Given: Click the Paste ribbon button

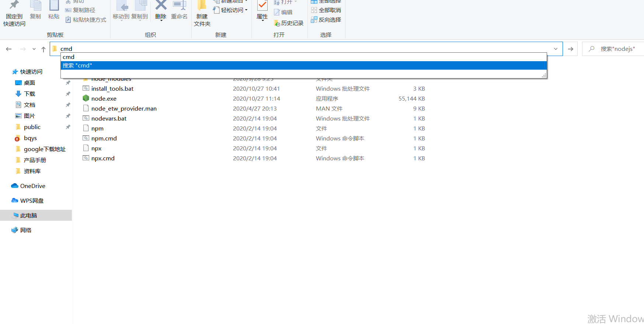Looking at the screenshot, I should point(54,10).
